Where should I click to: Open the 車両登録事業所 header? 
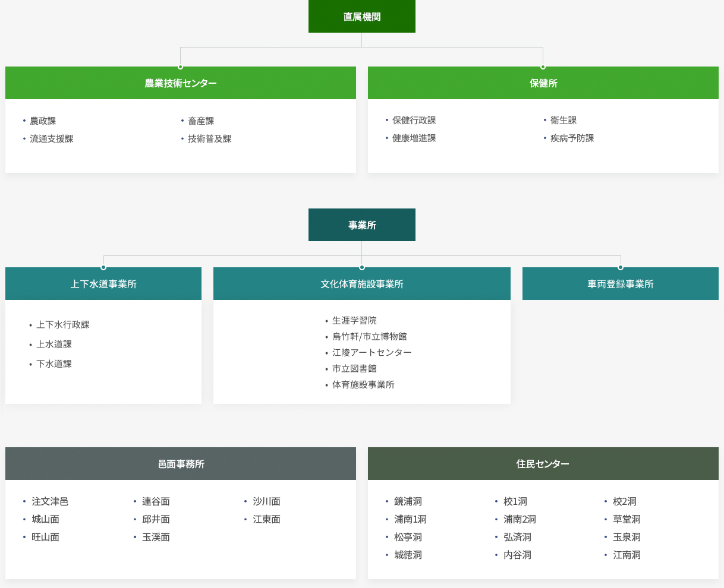click(621, 283)
